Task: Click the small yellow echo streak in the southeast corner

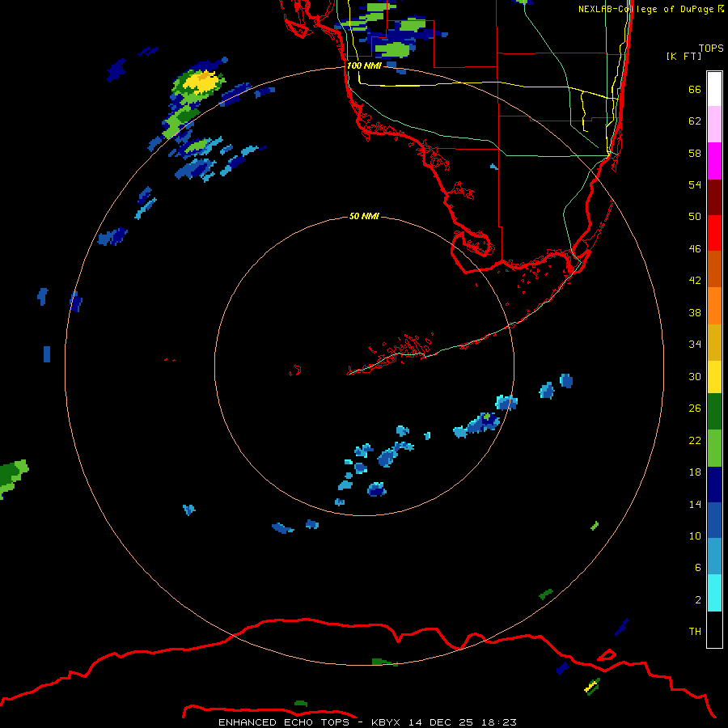Action: tap(592, 686)
